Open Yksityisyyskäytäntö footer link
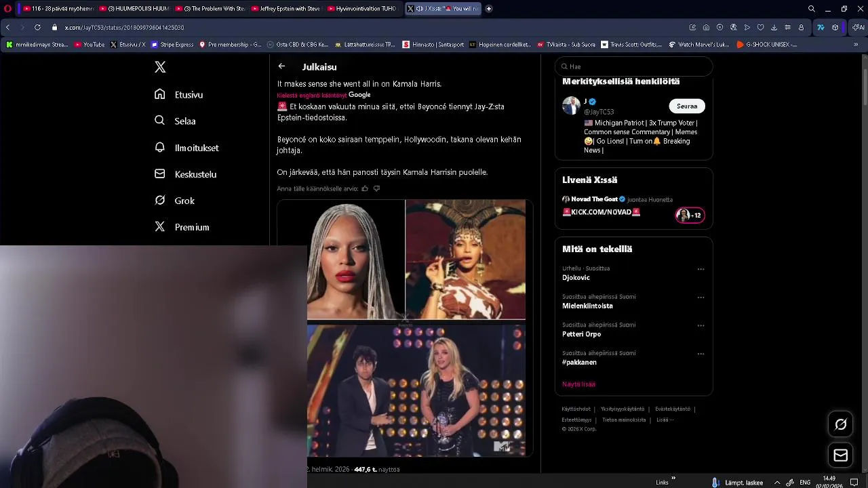868x488 pixels. point(623,409)
